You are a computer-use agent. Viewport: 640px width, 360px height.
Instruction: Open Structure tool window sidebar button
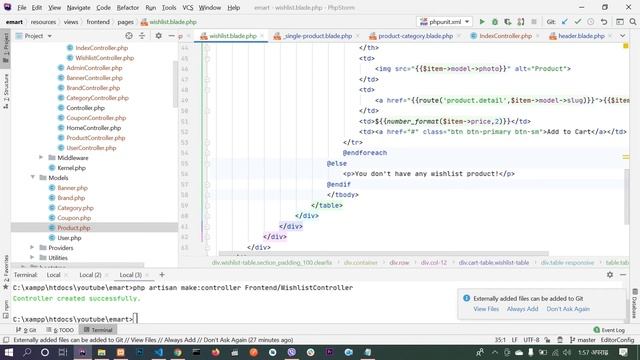point(6,91)
